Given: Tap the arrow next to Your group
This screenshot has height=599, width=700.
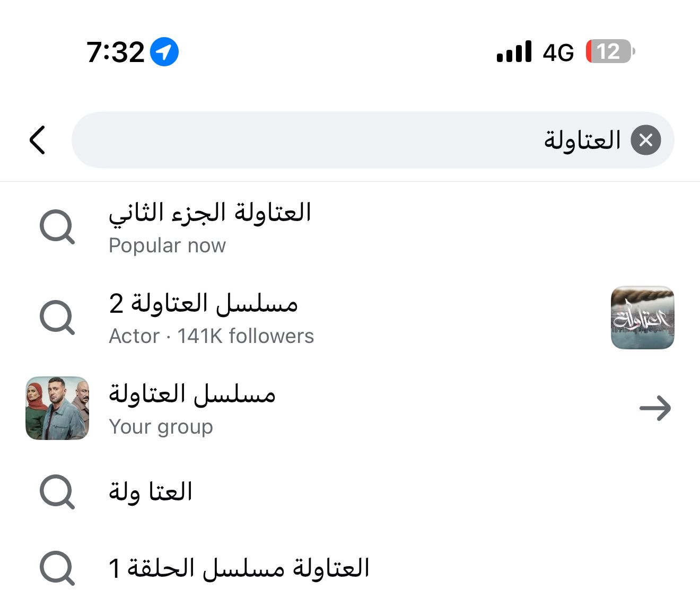Looking at the screenshot, I should [655, 408].
